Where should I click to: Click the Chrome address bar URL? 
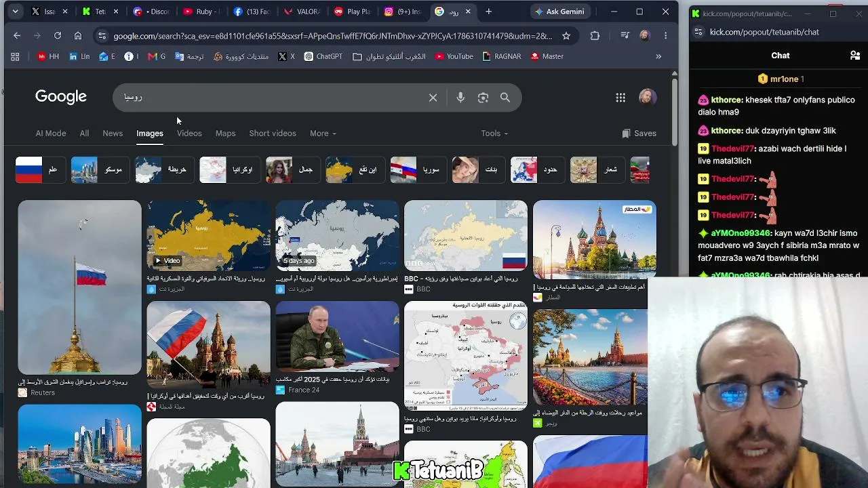(332, 36)
